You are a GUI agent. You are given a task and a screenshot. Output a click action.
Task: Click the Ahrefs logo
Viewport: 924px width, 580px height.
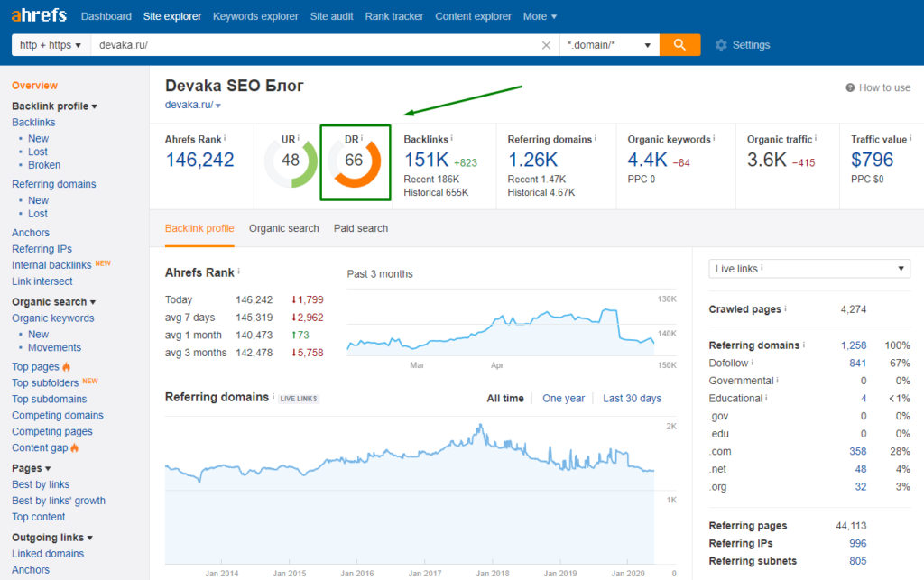click(x=39, y=15)
